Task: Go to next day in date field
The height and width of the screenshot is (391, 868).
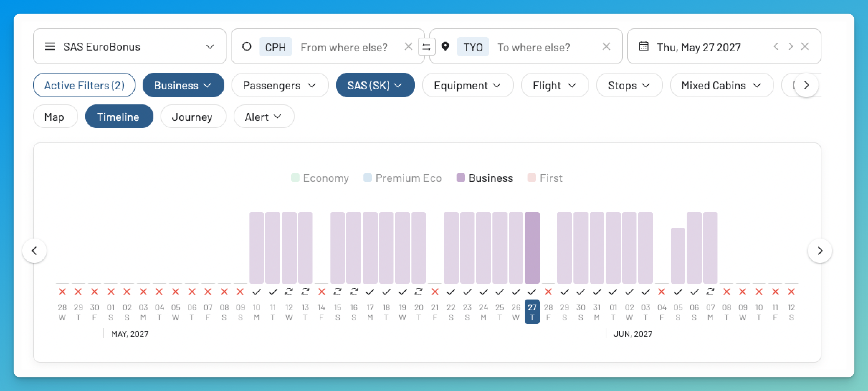Action: [791, 47]
